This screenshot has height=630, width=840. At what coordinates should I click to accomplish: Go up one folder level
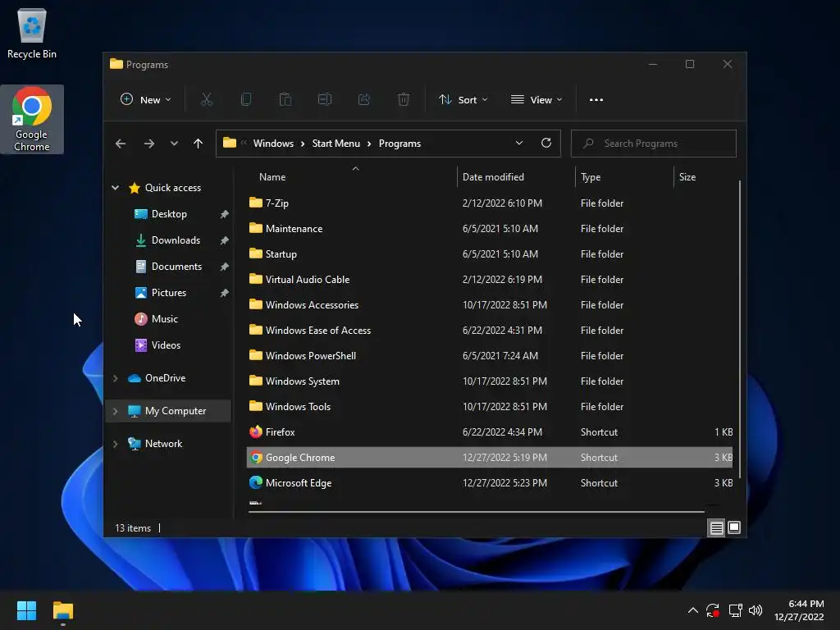tap(198, 144)
